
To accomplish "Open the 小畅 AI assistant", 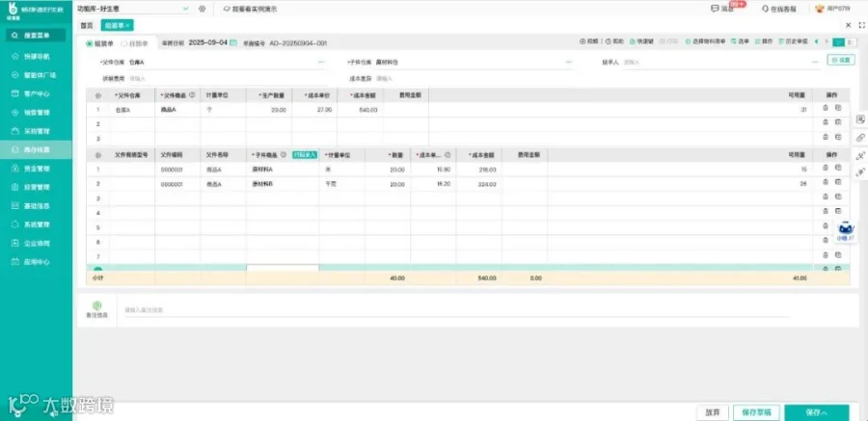I will pyautogui.click(x=845, y=230).
